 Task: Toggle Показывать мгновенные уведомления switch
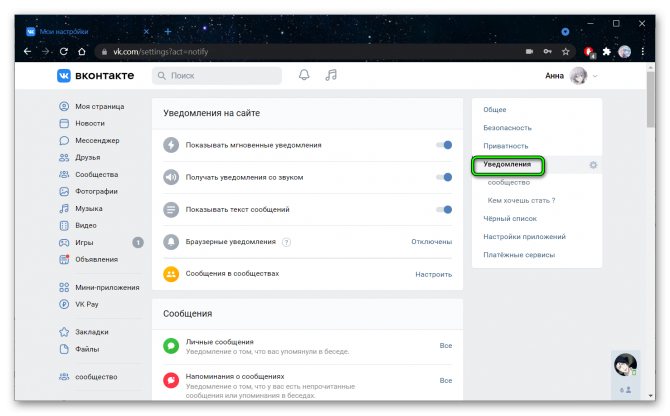[444, 145]
